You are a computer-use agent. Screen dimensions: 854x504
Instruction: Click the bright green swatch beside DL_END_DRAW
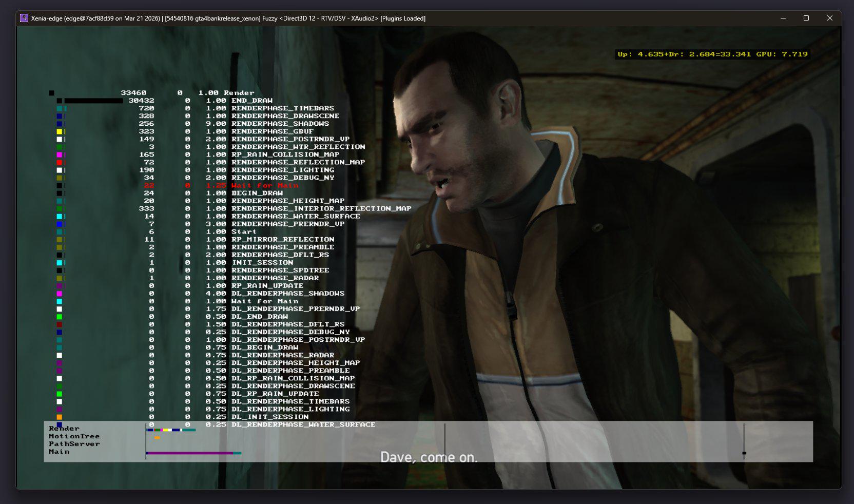(x=60, y=317)
